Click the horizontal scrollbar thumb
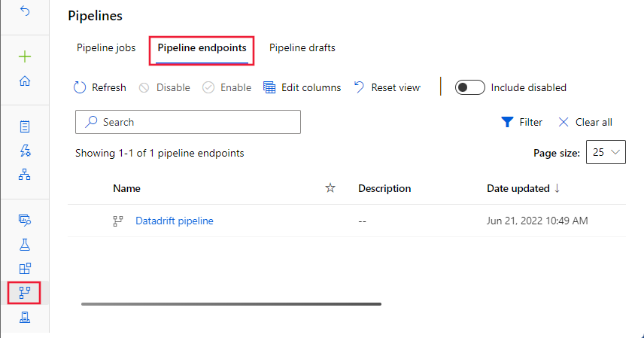Screen dimensions: 644x338 click(x=231, y=304)
